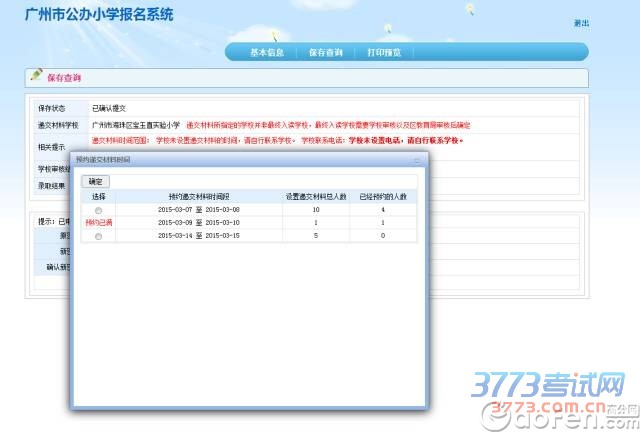Click the dialog's top-right collapse icon
The height and width of the screenshot is (432, 640).
coord(417,160)
